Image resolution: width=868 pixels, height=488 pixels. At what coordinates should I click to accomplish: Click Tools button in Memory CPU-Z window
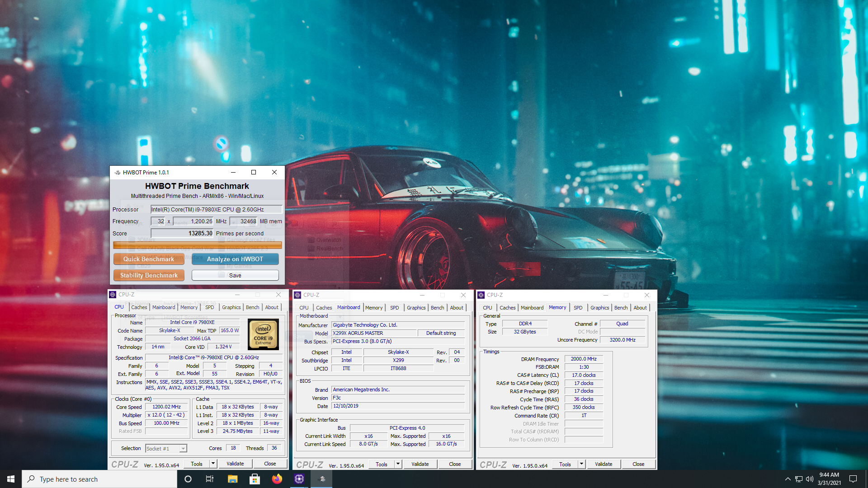click(x=565, y=464)
